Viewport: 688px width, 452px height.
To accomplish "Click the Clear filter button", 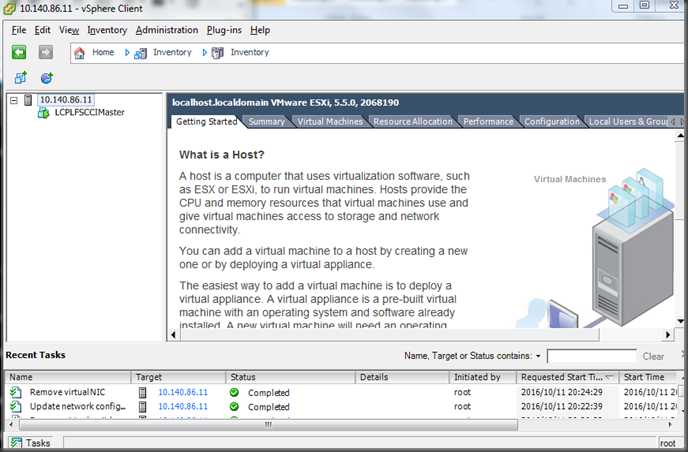I will click(x=653, y=356).
